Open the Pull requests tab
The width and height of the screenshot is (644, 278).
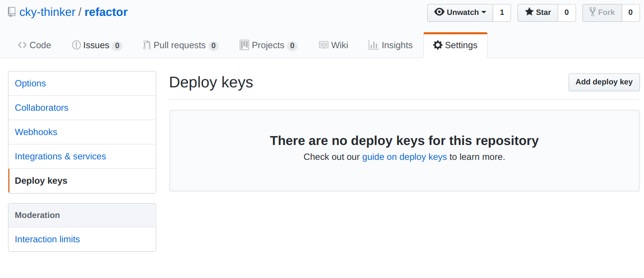[x=181, y=45]
